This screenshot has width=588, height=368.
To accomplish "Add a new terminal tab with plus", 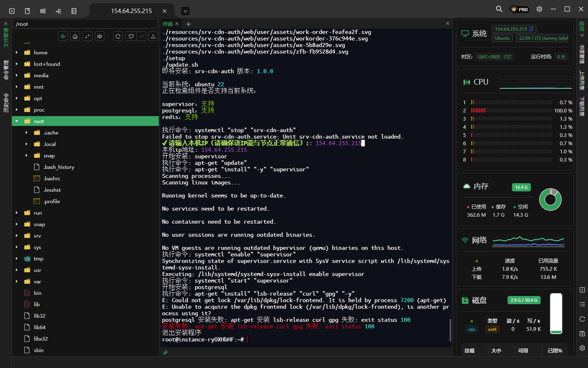I will [x=189, y=24].
